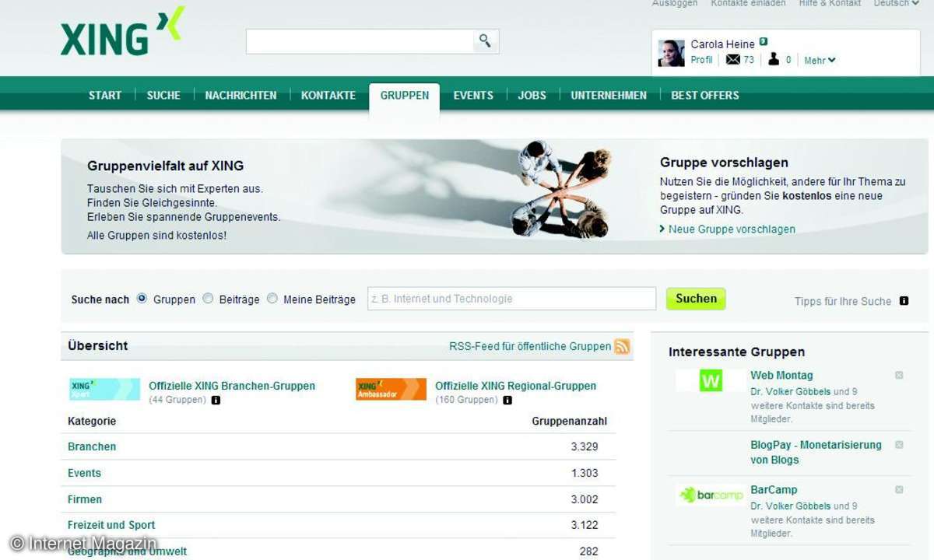Click the XING Xpert badge image
This screenshot has height=560, width=934.
[x=104, y=389]
